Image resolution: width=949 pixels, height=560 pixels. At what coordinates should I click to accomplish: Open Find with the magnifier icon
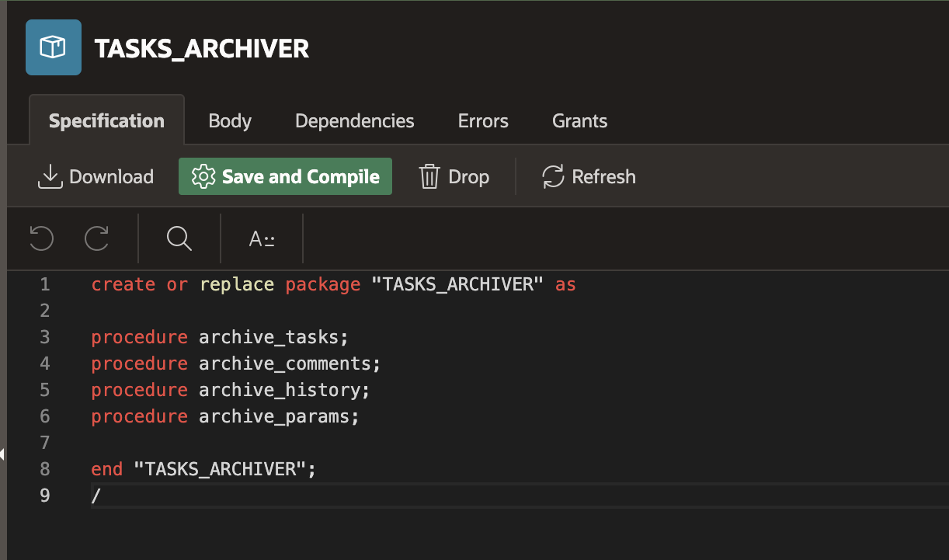179,238
